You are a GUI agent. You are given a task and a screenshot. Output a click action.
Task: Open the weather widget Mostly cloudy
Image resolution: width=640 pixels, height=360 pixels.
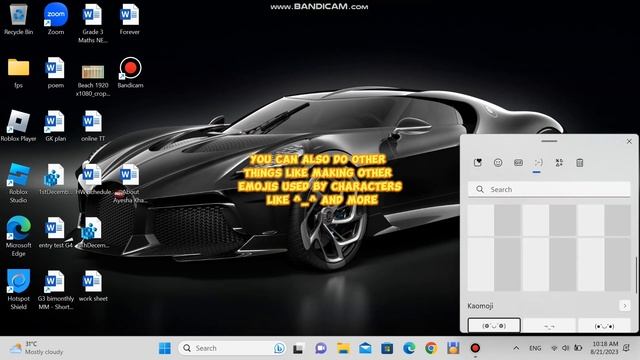(36, 348)
